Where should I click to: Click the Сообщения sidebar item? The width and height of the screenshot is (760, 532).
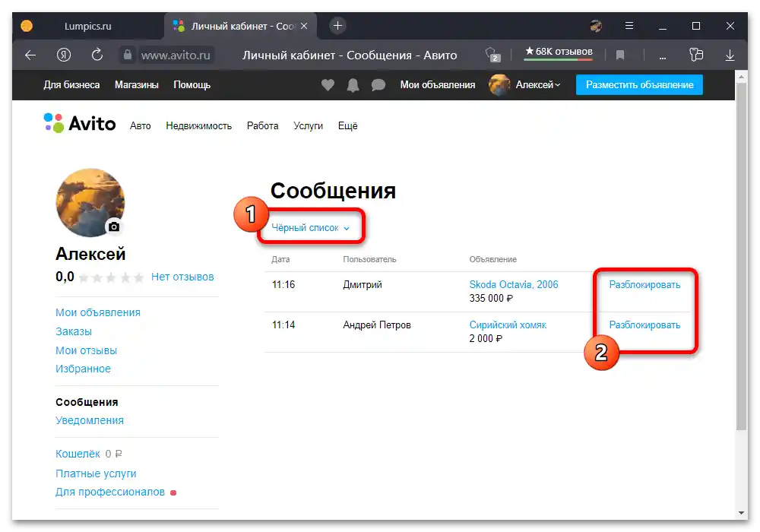click(x=87, y=402)
